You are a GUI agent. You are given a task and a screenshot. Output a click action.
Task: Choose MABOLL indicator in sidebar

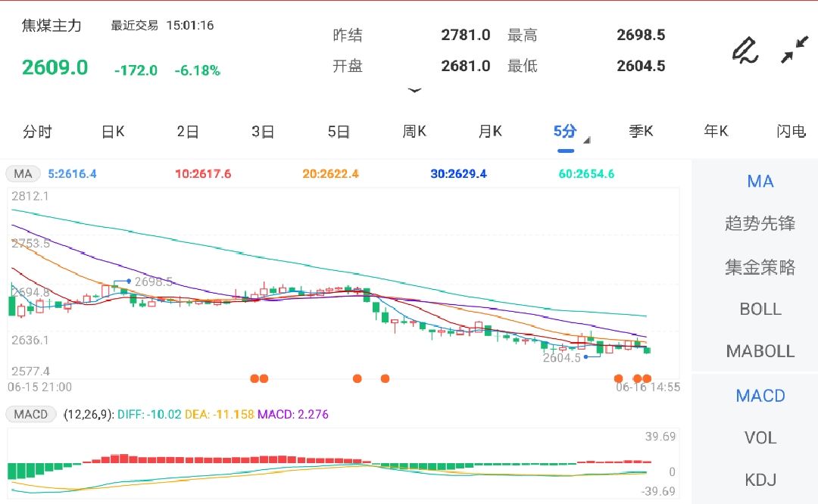coord(760,351)
